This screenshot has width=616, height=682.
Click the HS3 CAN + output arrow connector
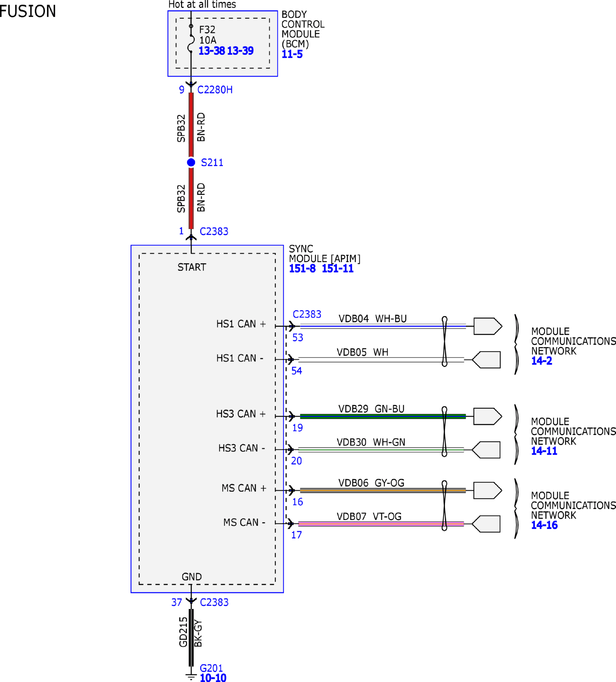pyautogui.click(x=488, y=416)
